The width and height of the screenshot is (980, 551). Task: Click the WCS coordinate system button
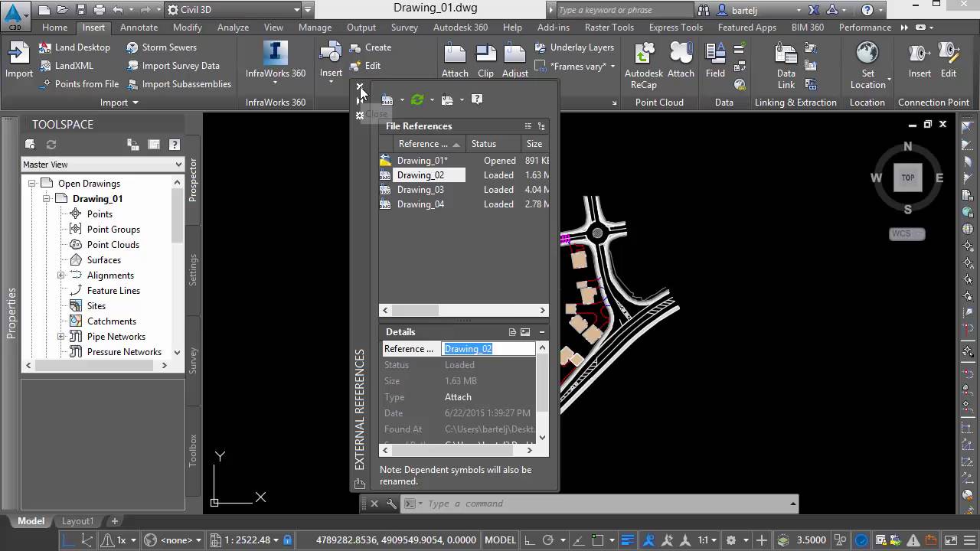coord(907,233)
